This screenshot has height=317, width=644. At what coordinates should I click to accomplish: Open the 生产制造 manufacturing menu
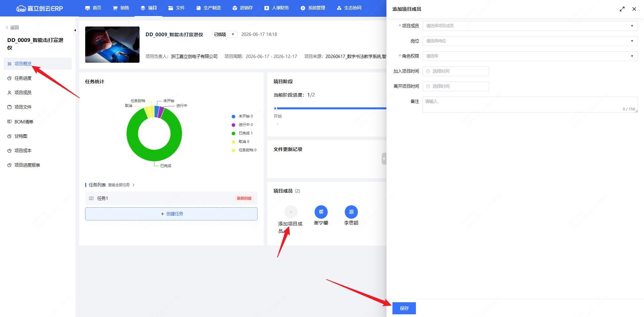tap(208, 8)
